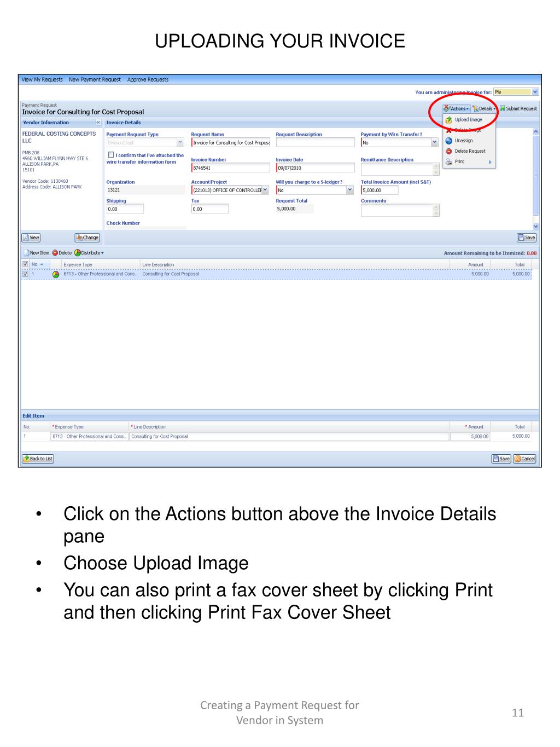Toggle checkbox for line item 1
The image size is (560, 747).
(x=26, y=274)
